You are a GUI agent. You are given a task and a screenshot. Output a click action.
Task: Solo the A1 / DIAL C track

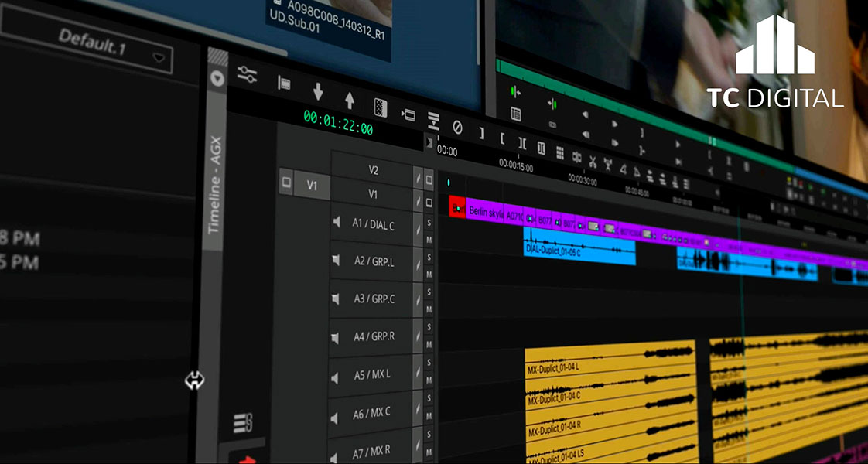click(429, 223)
